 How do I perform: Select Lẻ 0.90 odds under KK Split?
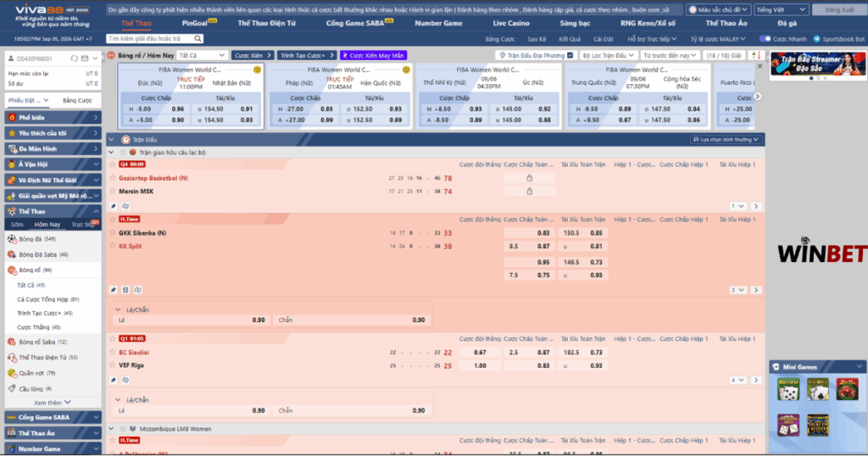click(191, 320)
